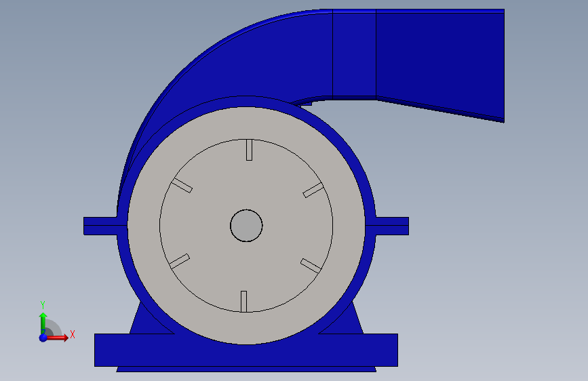588x381 pixels.
Task: Click the blue Z axis ball of the triad
Action: coord(43,338)
